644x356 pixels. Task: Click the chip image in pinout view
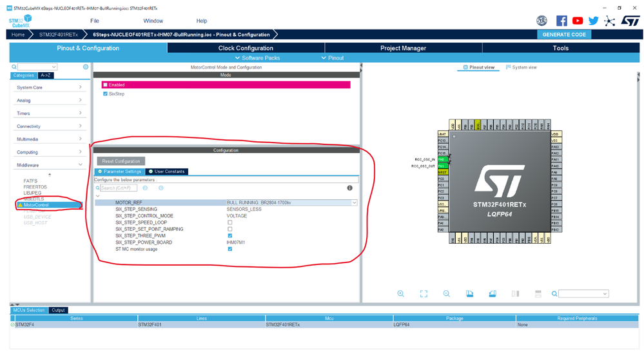(500, 182)
